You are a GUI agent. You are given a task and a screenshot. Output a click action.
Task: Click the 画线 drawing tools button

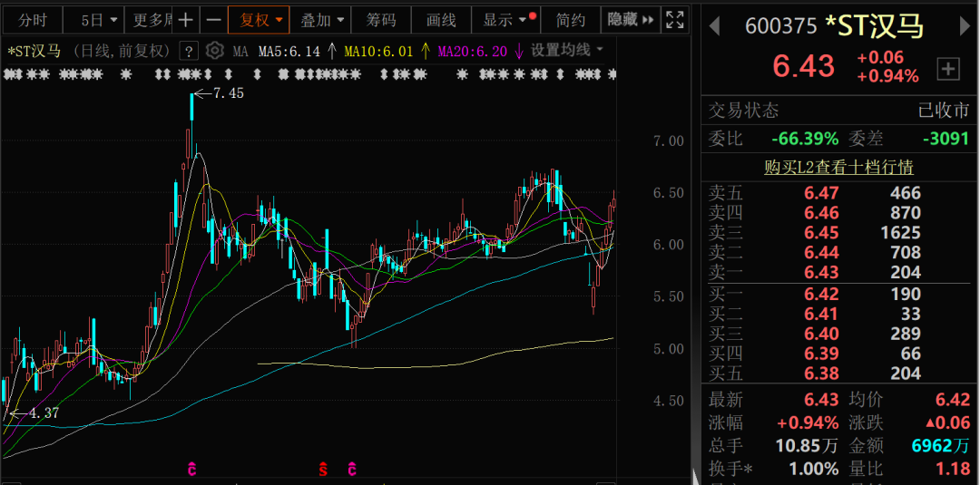441,19
